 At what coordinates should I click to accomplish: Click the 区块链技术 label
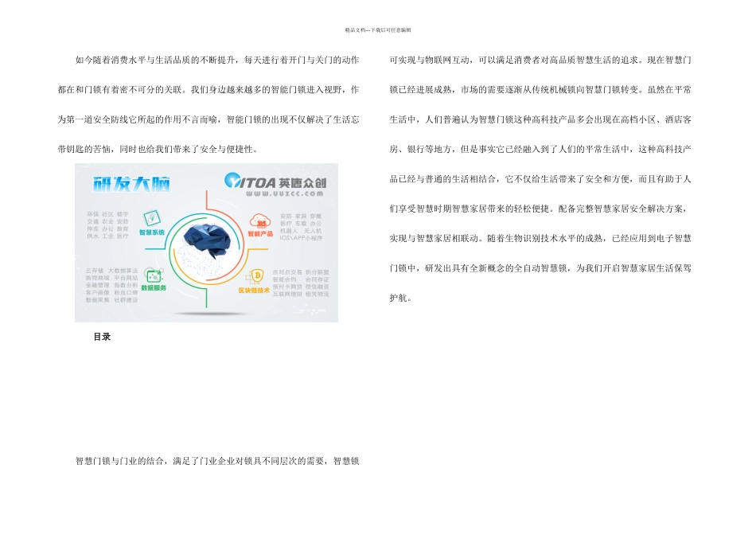point(254,291)
